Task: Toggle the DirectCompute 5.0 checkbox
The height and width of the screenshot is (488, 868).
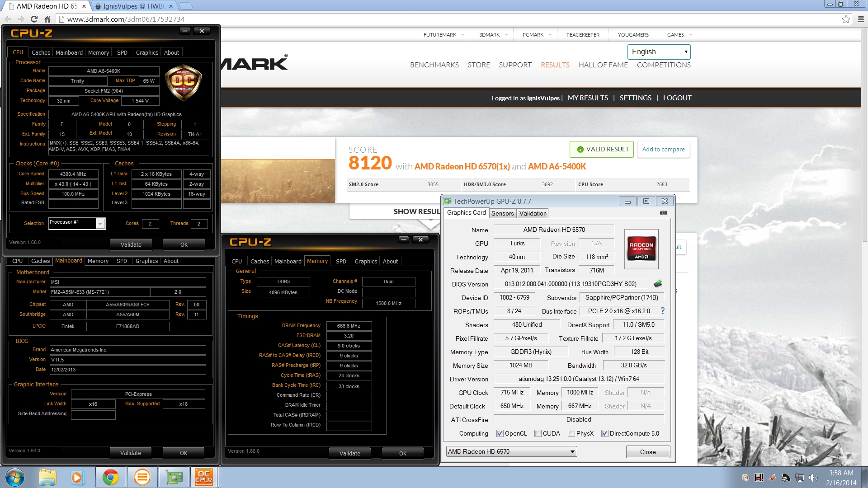Action: point(604,433)
